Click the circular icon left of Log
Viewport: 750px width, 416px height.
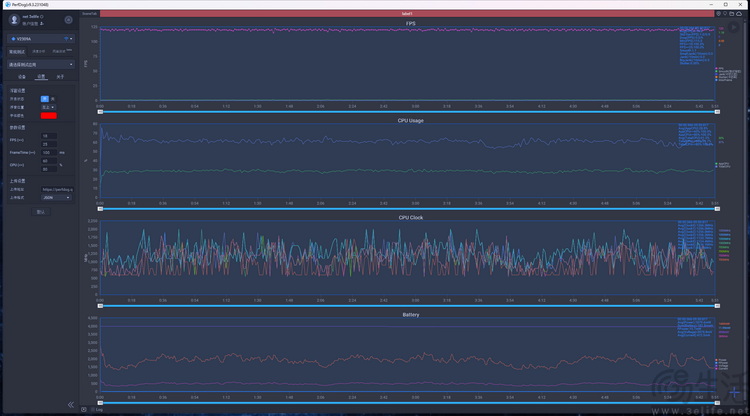point(84,409)
